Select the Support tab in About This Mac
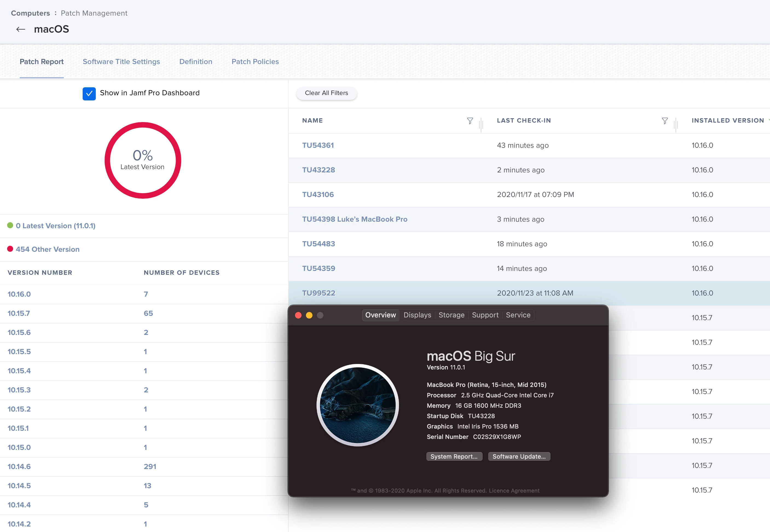This screenshot has height=532, width=770. point(485,315)
